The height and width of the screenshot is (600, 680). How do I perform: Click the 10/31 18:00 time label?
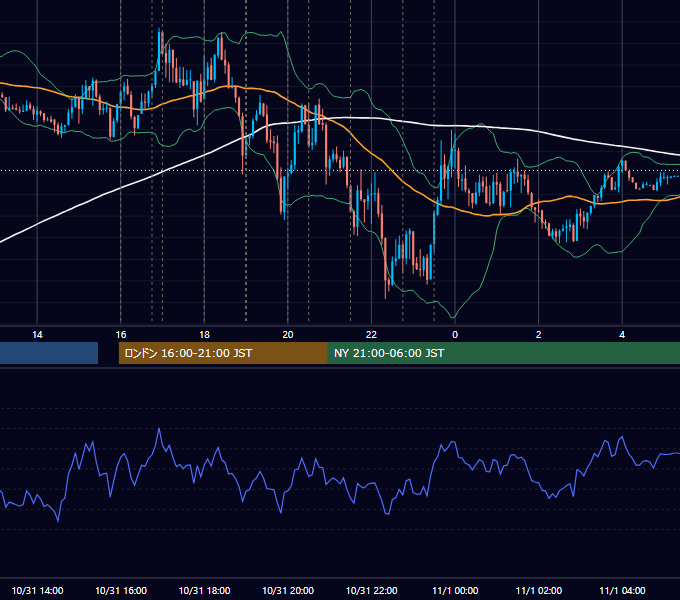[x=204, y=590]
